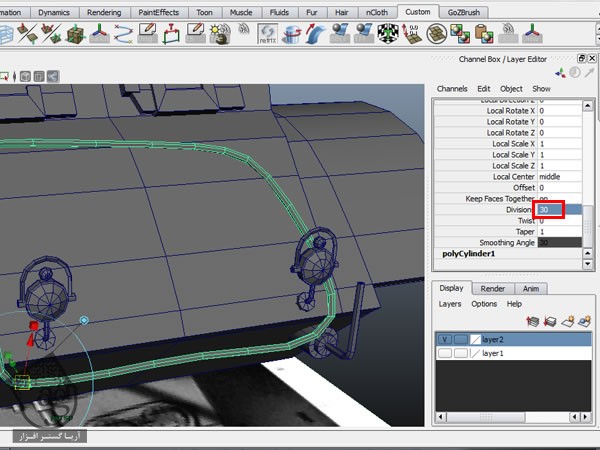Create layer from selected objects

coord(583,321)
